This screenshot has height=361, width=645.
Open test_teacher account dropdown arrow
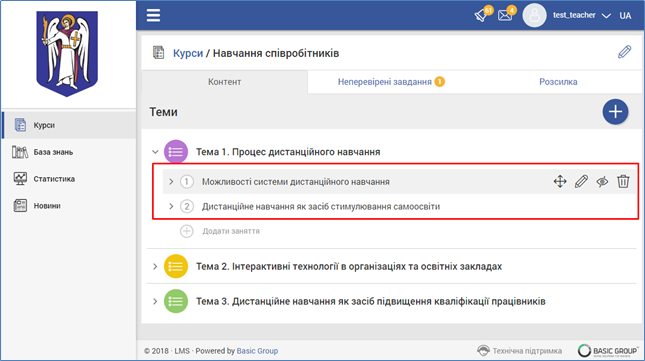click(x=606, y=16)
